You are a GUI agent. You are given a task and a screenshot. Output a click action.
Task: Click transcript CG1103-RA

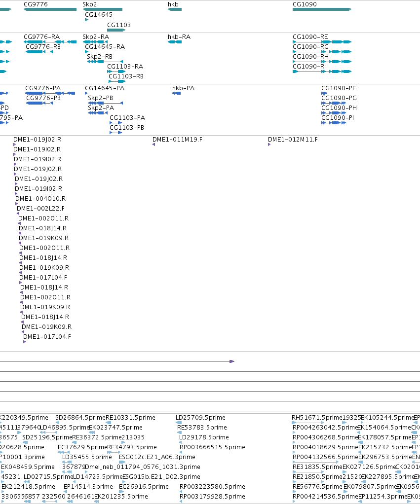click(125, 66)
